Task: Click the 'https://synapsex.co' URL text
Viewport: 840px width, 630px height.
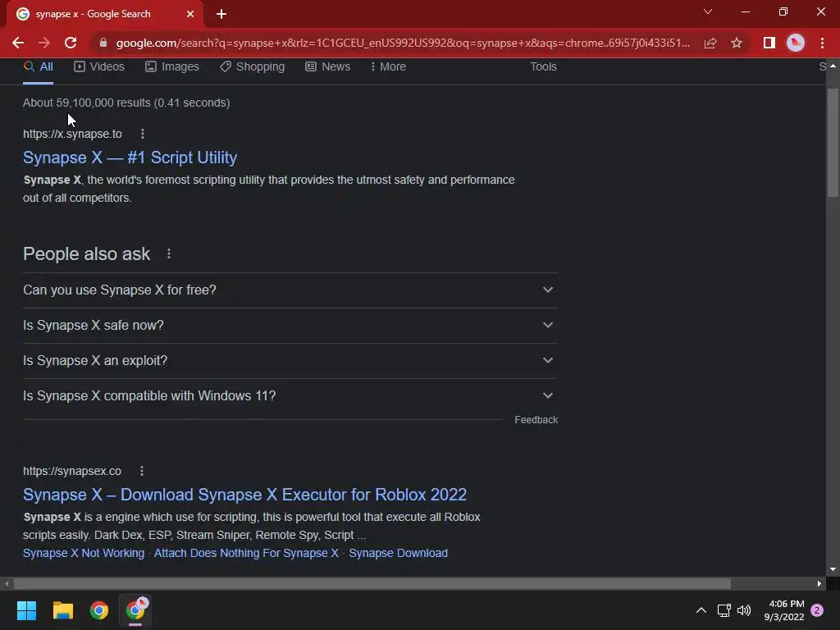Action: point(72,471)
